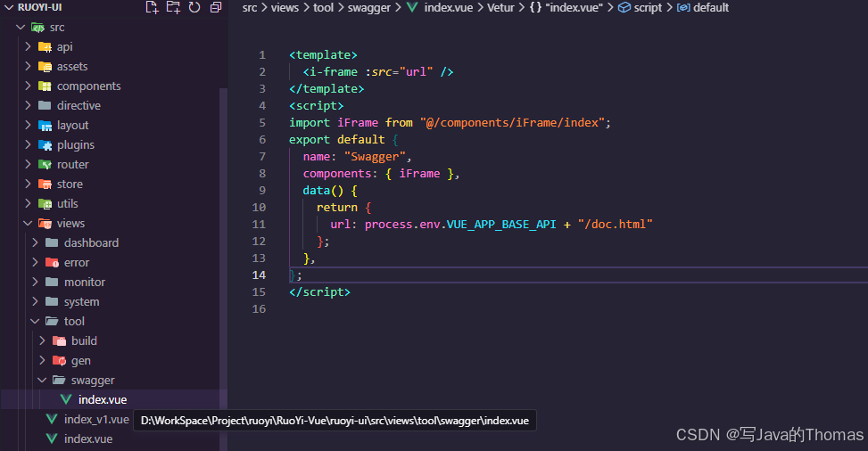Click the error folder icon
Image resolution: width=868 pixels, height=451 pixels.
pyautogui.click(x=52, y=262)
